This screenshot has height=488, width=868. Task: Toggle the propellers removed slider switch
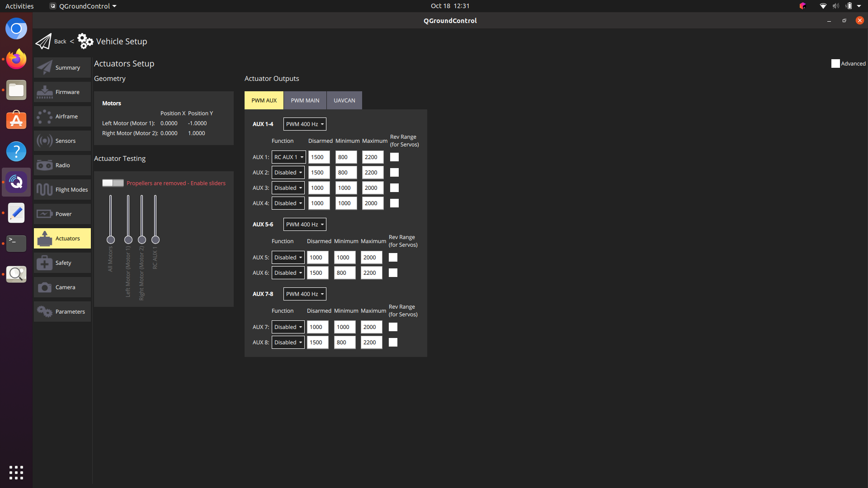click(113, 183)
